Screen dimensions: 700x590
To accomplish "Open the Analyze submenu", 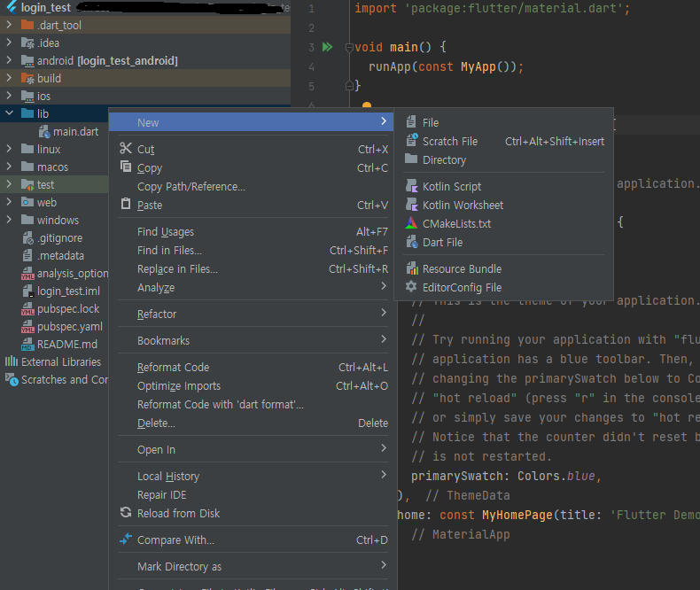I will coord(253,287).
